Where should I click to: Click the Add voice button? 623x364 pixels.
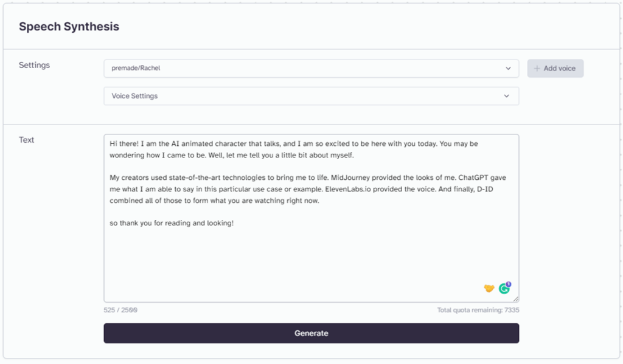[555, 68]
